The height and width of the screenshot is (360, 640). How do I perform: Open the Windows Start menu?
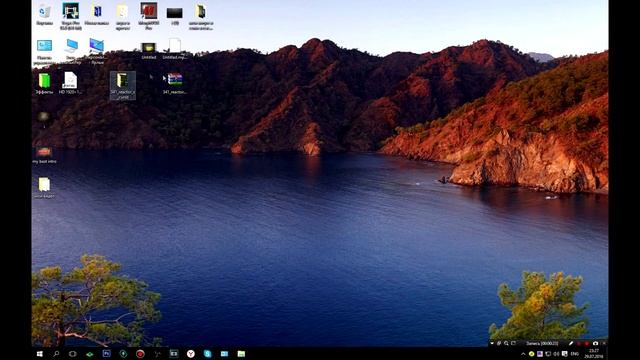[40, 354]
